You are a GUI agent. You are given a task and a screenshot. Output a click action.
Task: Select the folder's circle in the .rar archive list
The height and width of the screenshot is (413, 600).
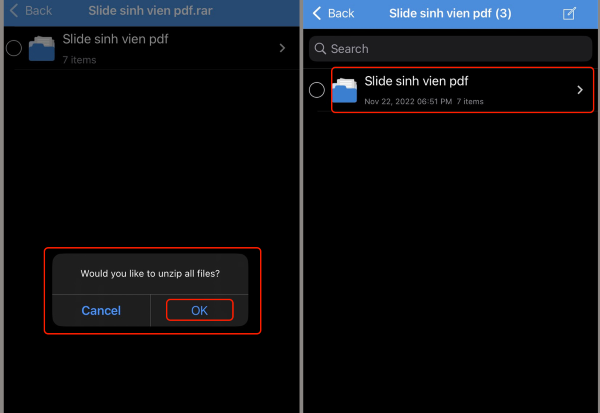click(14, 48)
